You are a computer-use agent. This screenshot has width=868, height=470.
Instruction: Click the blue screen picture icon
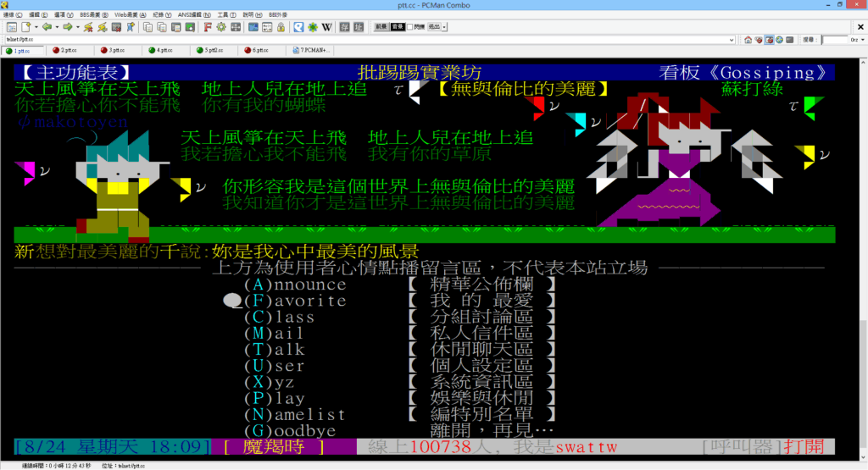point(253,27)
